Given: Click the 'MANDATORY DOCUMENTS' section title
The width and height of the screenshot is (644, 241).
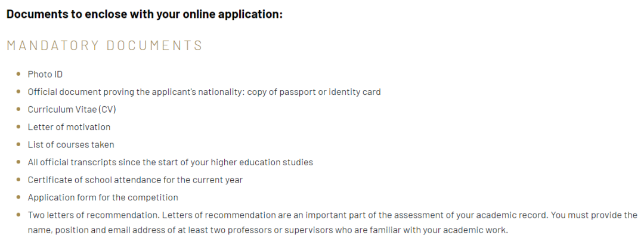Looking at the screenshot, I should (x=105, y=45).
